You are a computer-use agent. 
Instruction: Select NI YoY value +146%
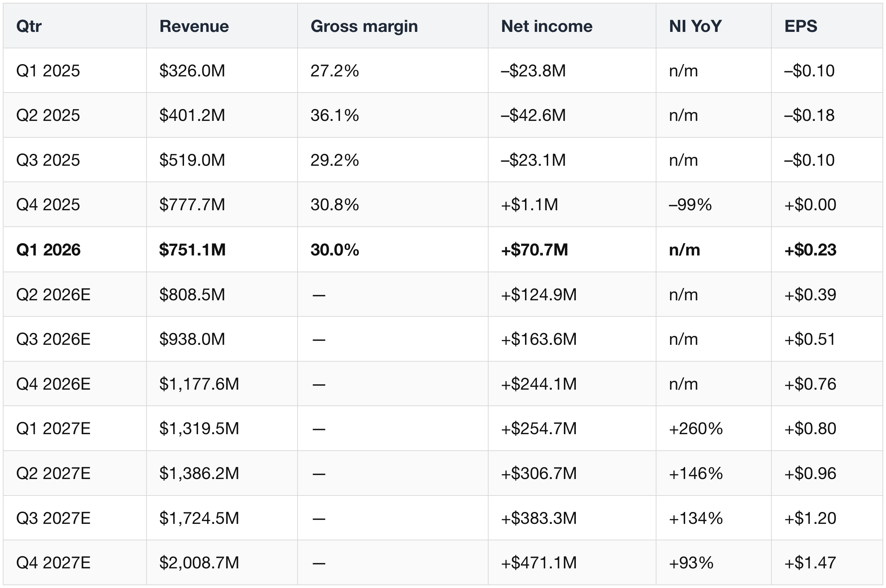696,473
